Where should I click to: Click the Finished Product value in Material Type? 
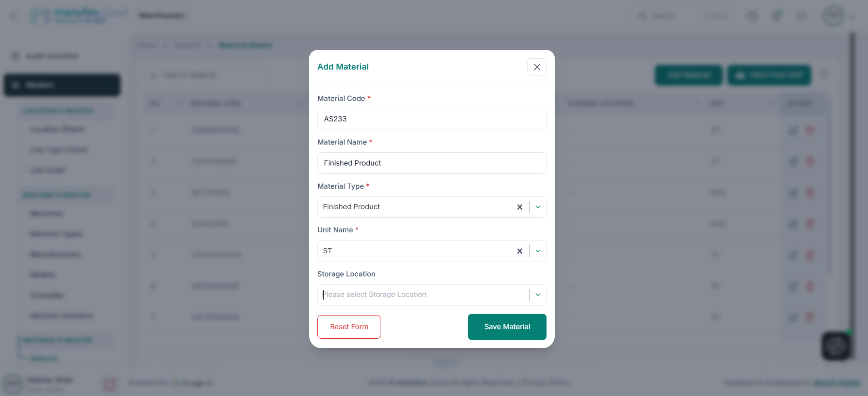[x=351, y=207]
